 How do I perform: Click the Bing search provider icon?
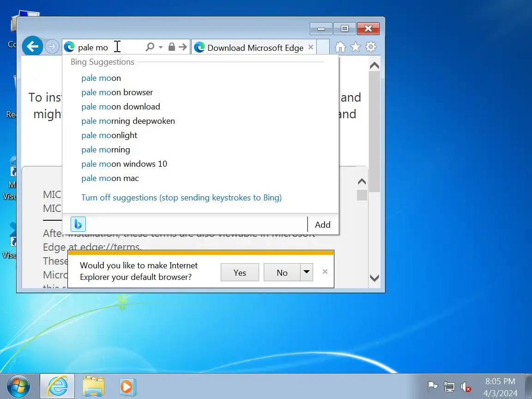(x=78, y=224)
